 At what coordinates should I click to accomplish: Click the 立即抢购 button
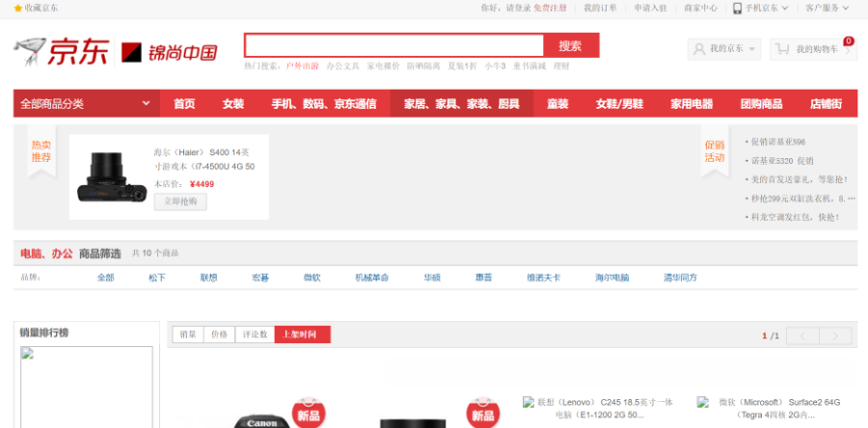click(180, 201)
